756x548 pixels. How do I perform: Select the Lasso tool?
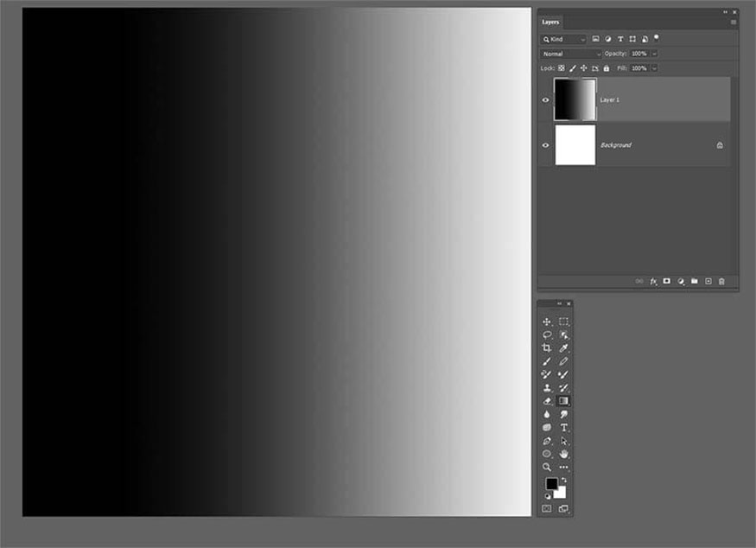pos(547,335)
